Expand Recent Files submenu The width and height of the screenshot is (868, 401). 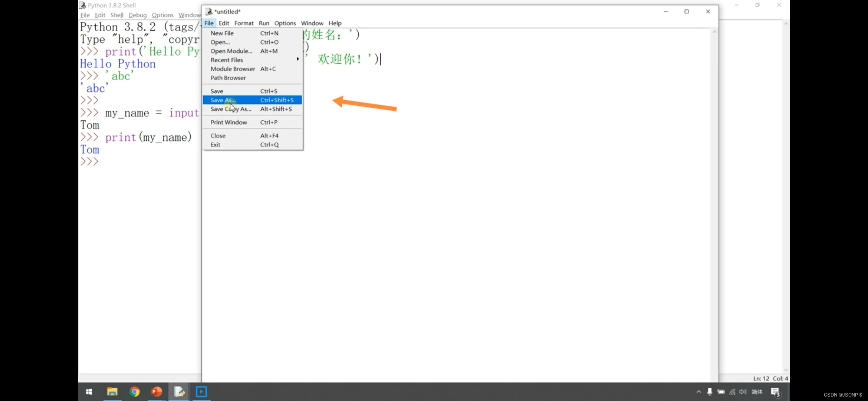[226, 60]
